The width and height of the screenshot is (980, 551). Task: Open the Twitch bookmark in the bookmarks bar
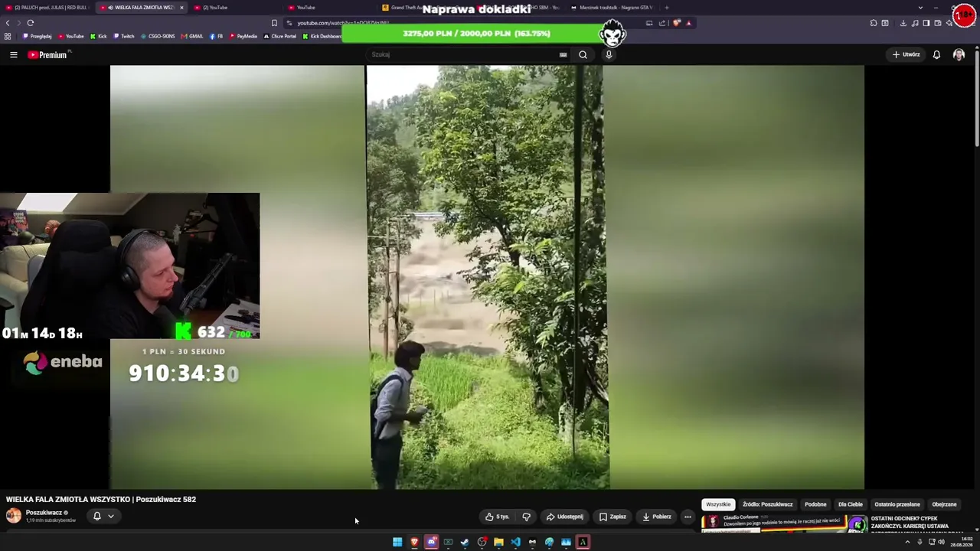pos(123,36)
